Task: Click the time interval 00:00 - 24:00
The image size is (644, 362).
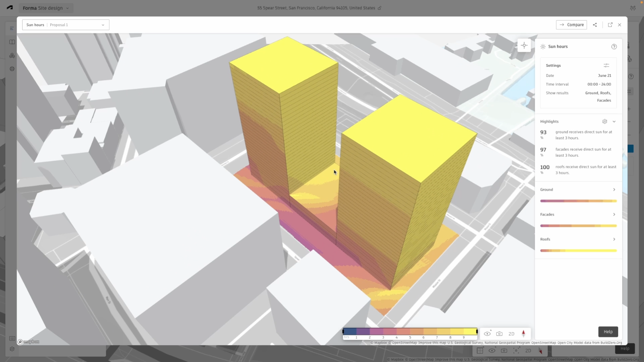Action: [599, 84]
